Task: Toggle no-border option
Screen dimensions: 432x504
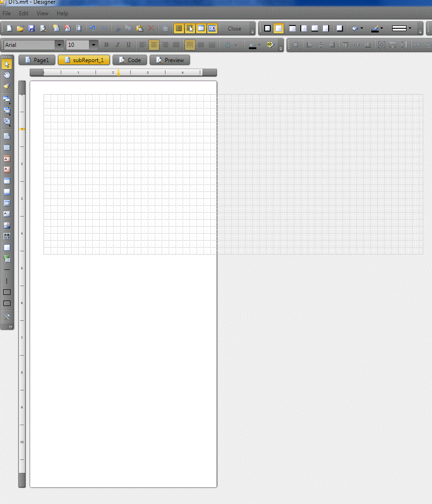Action: click(x=279, y=28)
